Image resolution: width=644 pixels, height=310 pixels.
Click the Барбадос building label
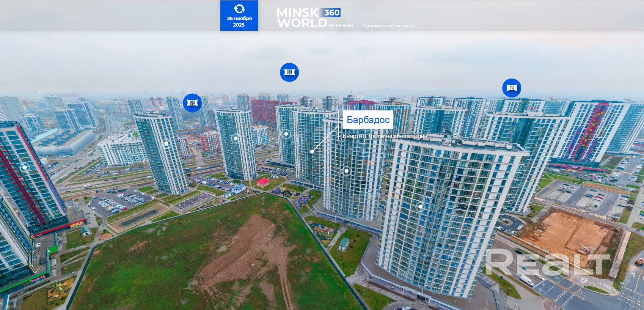tap(368, 120)
